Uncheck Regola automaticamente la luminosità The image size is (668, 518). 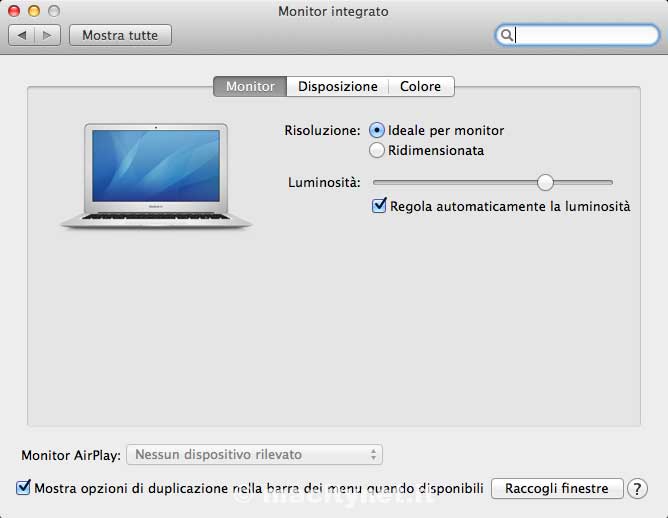(379, 206)
